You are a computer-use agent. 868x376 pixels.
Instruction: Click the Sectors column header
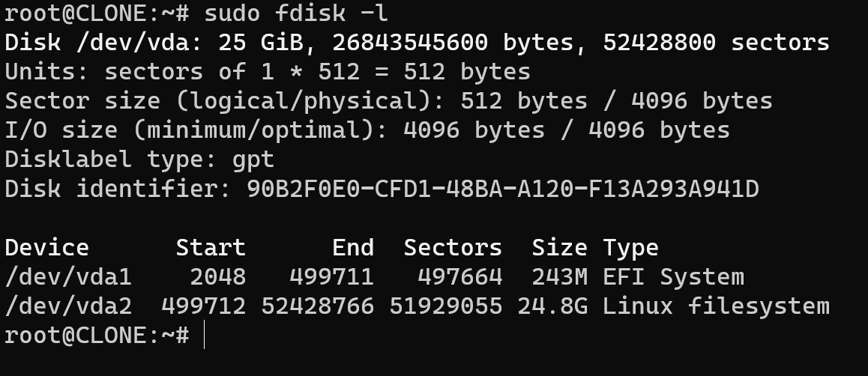[453, 248]
